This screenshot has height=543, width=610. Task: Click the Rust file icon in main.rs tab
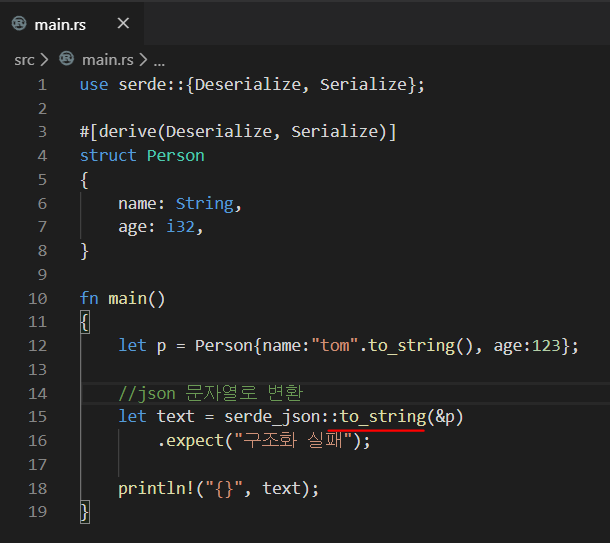tap(19, 24)
